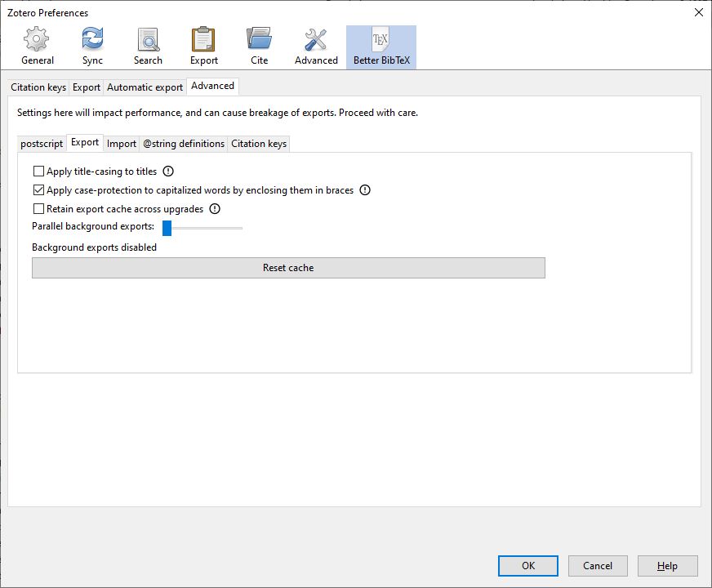Open the General preferences pane
The width and height of the screenshot is (712, 588).
37,47
